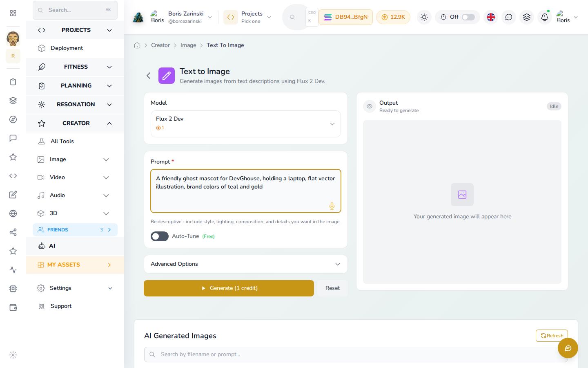This screenshot has height=368, width=588.
Task: Open the activity pulse icon
Action: [x=13, y=270]
